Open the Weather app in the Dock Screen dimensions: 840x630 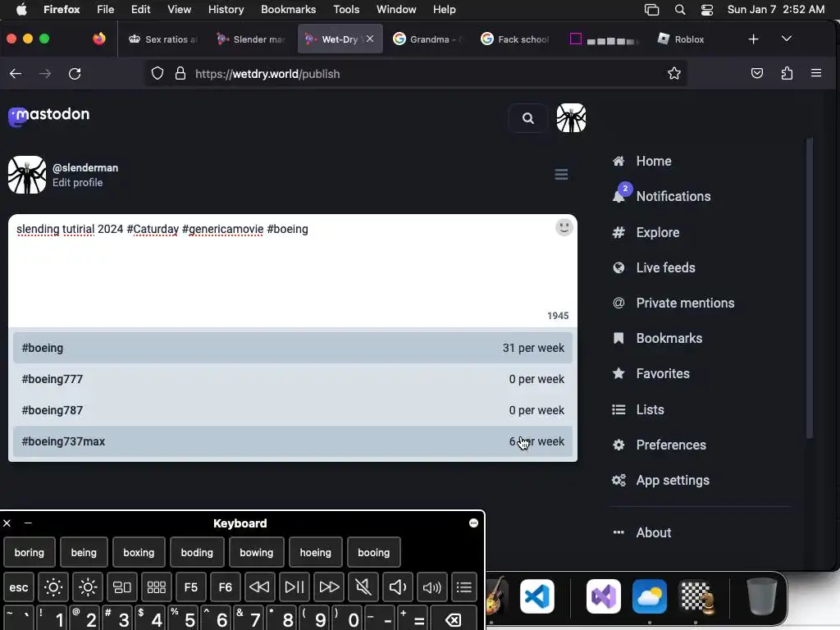click(x=650, y=596)
